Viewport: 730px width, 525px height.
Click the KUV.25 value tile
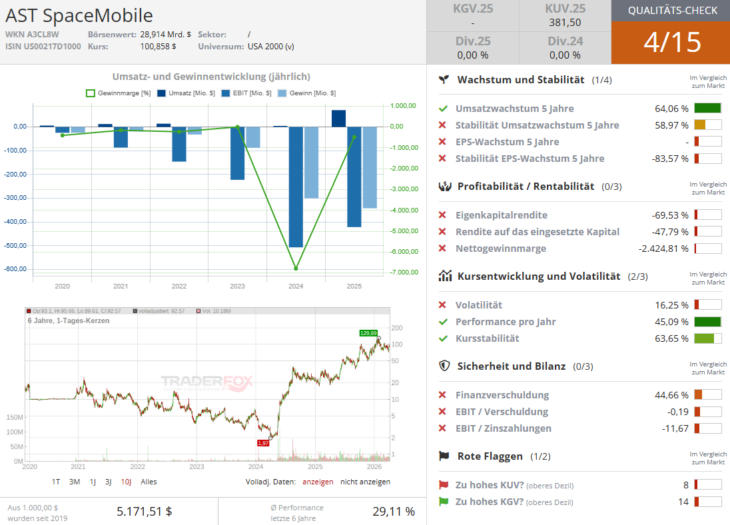click(564, 16)
